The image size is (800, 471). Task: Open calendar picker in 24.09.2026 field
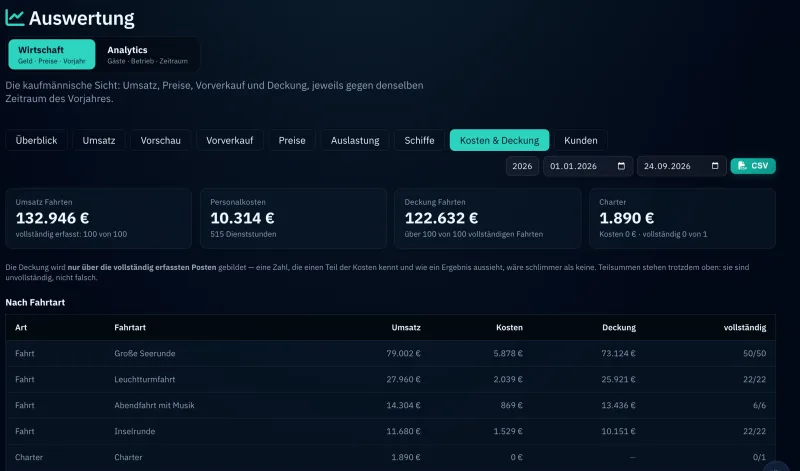pyautogui.click(x=715, y=166)
